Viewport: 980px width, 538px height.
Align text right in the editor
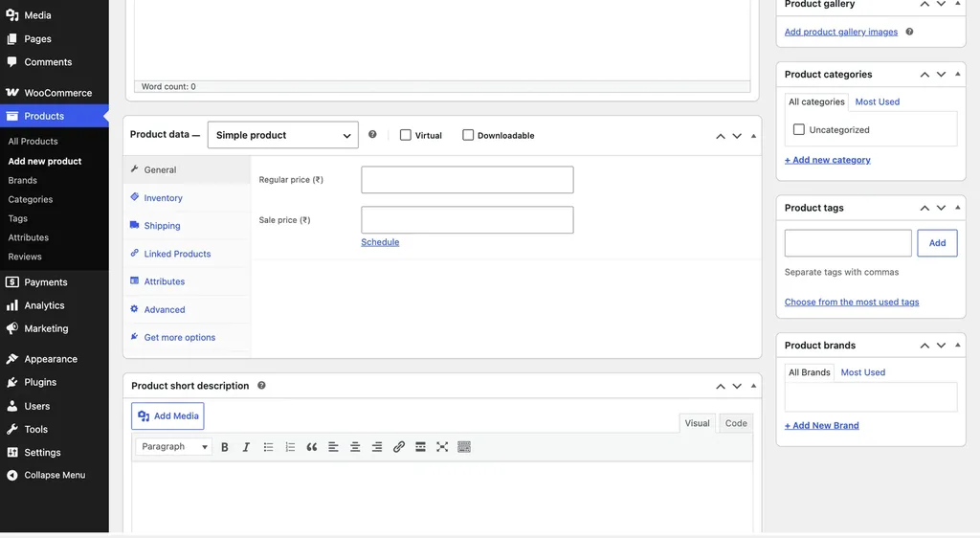(x=377, y=447)
